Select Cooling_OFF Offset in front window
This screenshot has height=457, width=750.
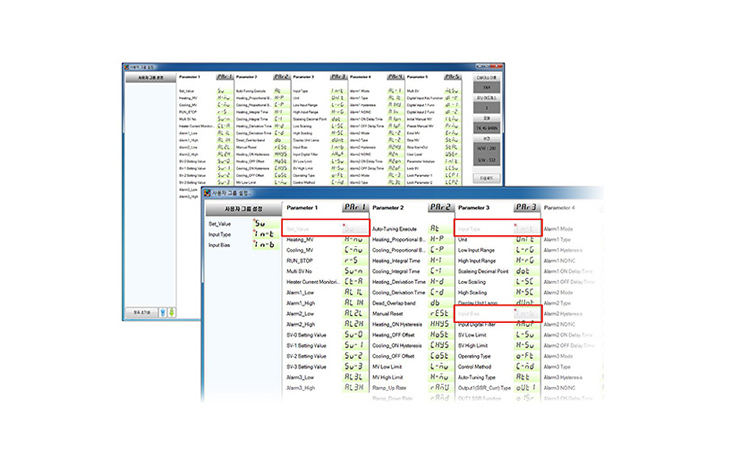[393, 356]
